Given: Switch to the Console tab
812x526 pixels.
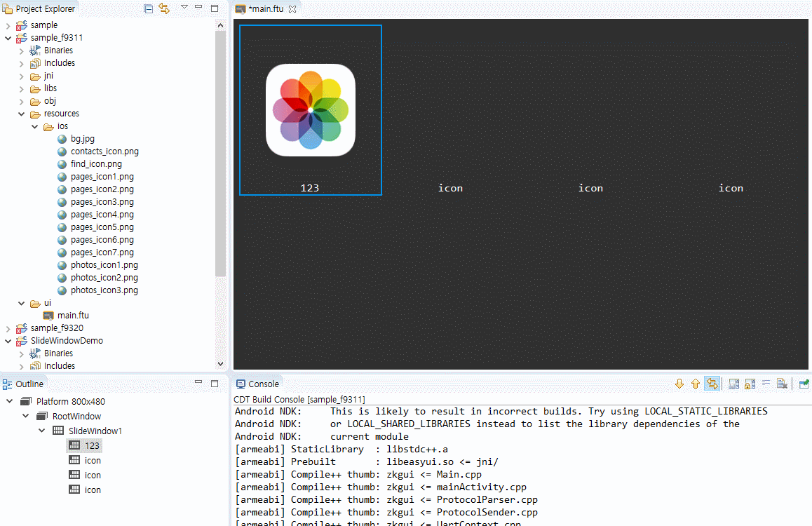Looking at the screenshot, I should click(x=257, y=384).
